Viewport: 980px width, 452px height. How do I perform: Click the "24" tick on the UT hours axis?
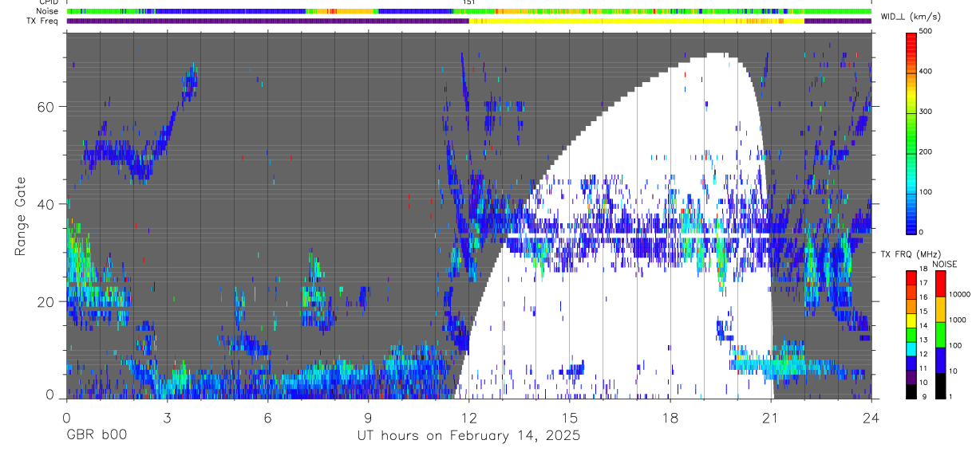[871, 418]
